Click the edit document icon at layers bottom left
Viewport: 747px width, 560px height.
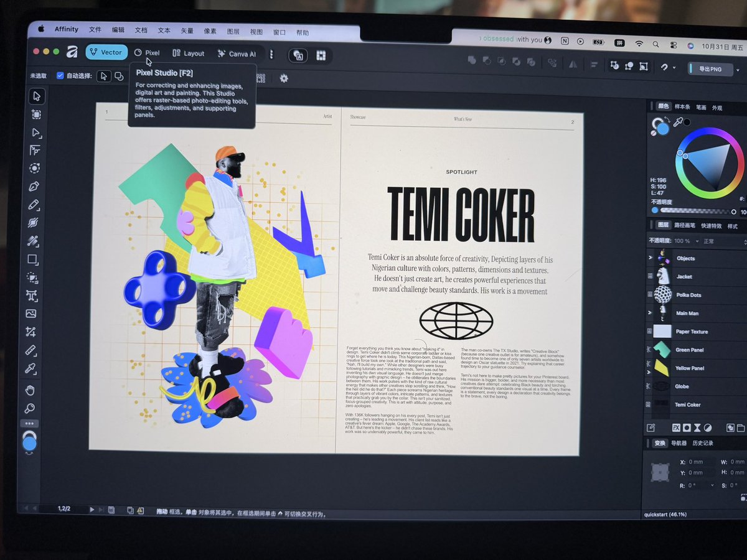click(651, 427)
